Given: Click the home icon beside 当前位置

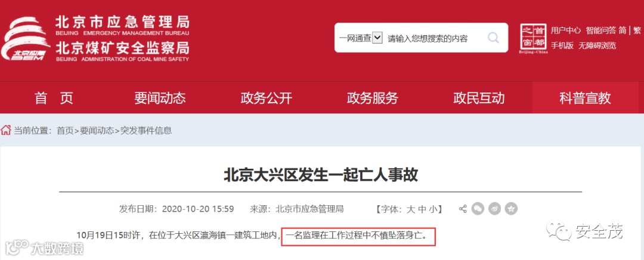Looking at the screenshot, I should pyautogui.click(x=6, y=131).
